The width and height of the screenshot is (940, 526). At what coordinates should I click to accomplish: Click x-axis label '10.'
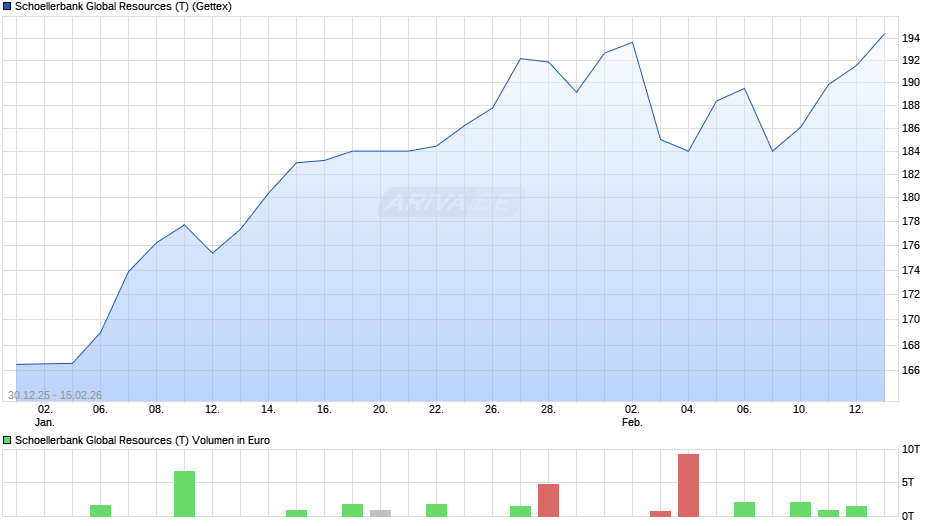[800, 410]
